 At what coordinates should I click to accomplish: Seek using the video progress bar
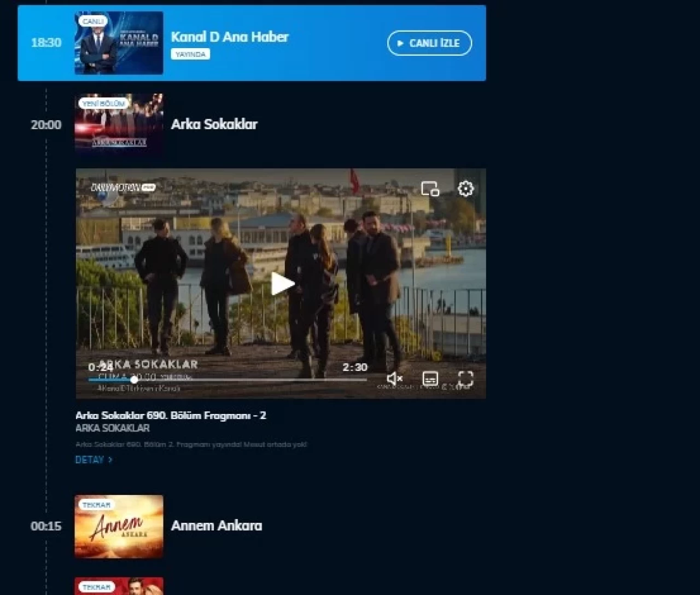coord(227,380)
